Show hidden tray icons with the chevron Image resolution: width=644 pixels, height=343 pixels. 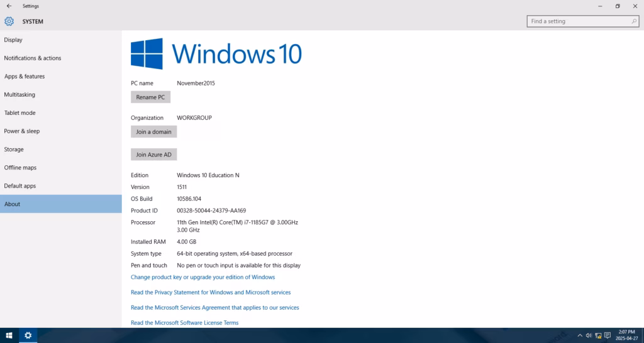click(580, 335)
